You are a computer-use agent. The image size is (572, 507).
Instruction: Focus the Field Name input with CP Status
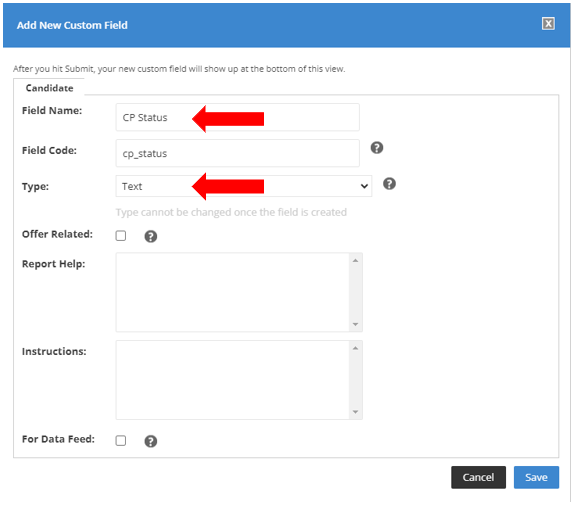(237, 117)
